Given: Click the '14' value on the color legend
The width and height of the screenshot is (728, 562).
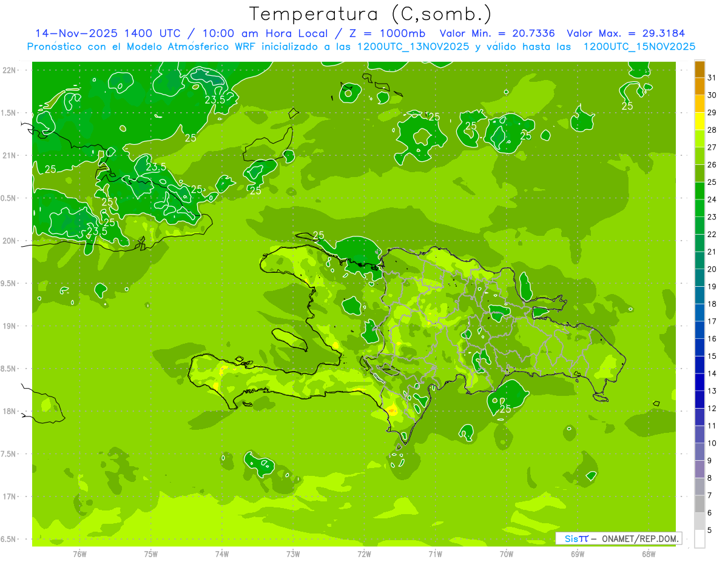Looking at the screenshot, I should [712, 373].
